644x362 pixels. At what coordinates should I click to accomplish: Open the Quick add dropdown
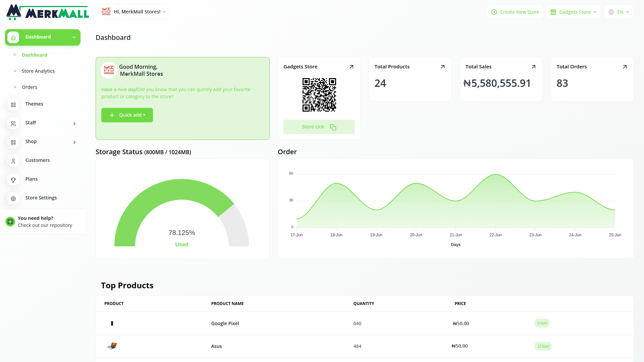pyautogui.click(x=127, y=115)
